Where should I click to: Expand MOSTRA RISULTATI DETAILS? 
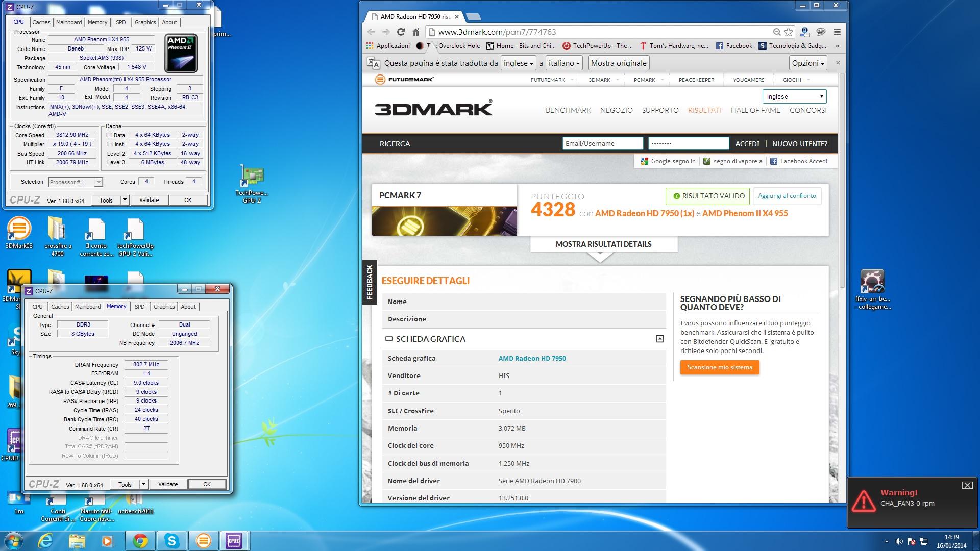click(x=604, y=244)
